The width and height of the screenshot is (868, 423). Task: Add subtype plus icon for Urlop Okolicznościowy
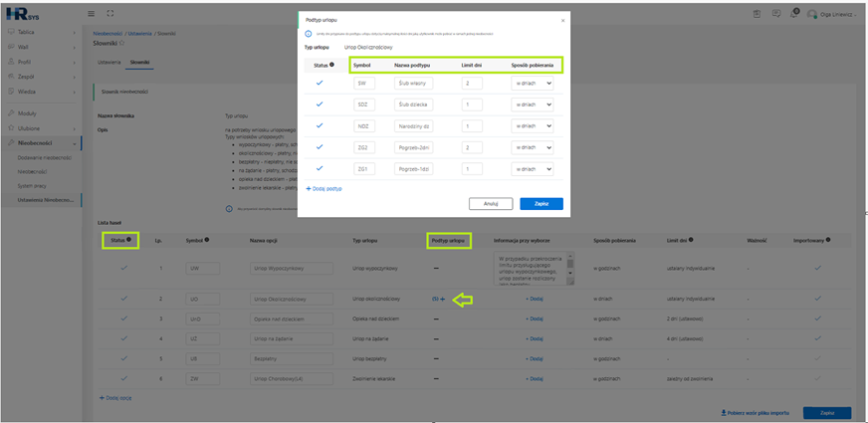[x=442, y=299]
